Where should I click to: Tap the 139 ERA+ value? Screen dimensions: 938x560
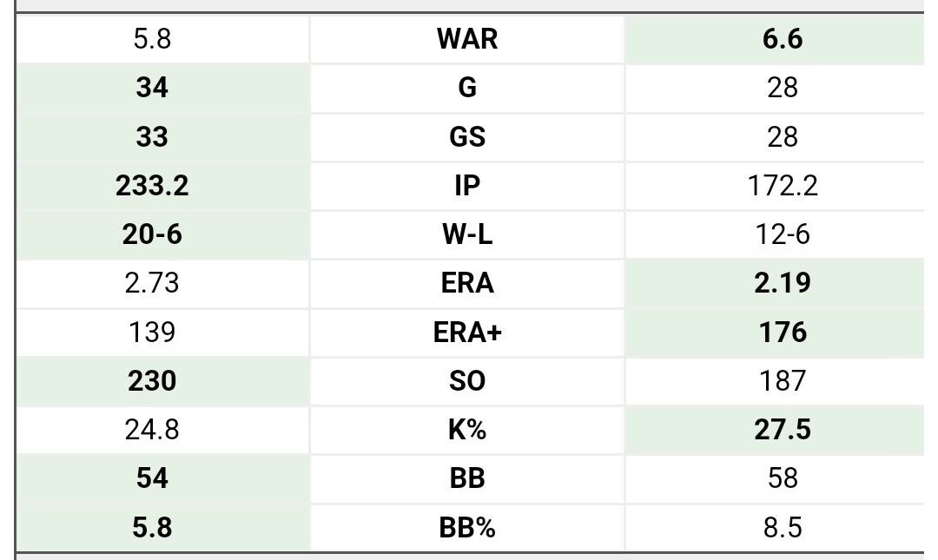point(152,333)
